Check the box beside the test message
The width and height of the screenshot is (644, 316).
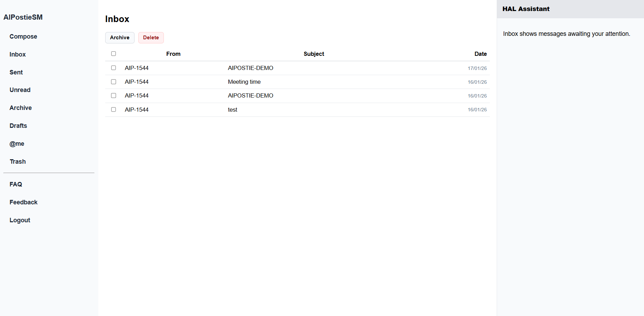click(113, 110)
